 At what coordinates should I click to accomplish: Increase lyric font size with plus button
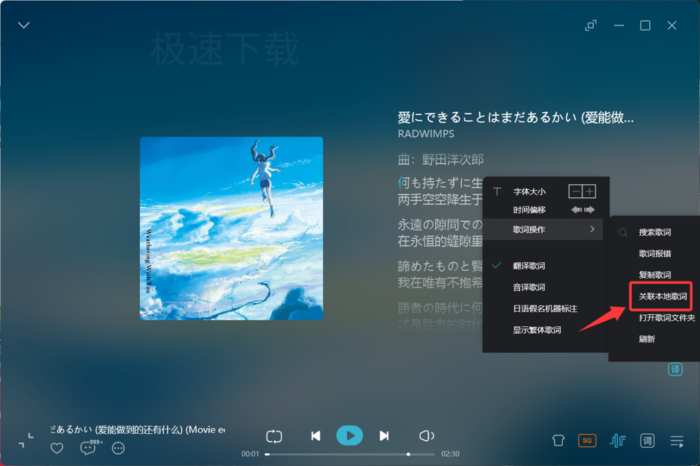tap(589, 191)
